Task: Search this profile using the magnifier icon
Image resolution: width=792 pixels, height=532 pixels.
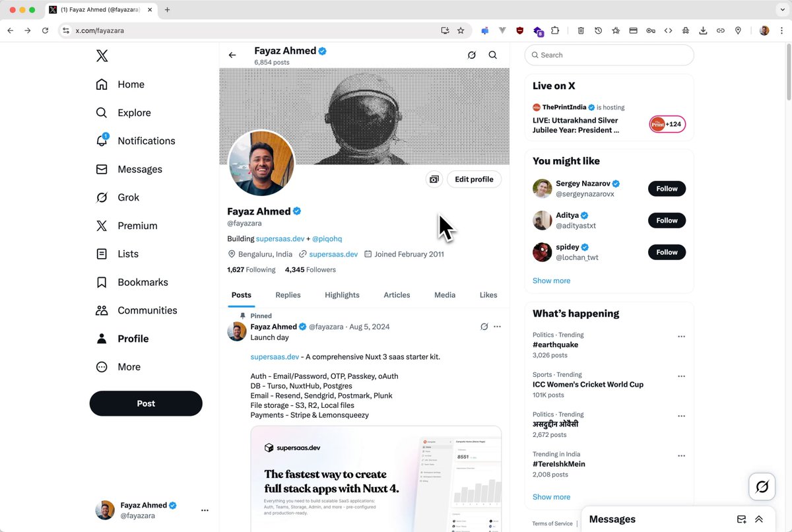Action: pos(493,55)
